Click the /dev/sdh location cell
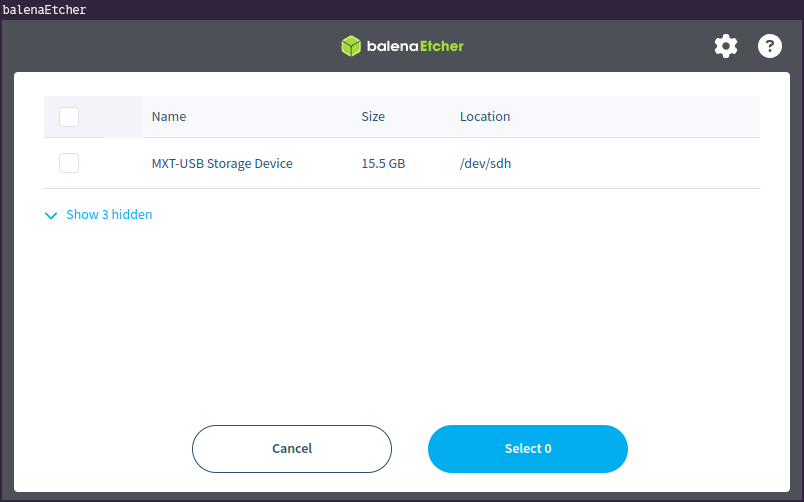The width and height of the screenshot is (804, 502). pos(485,163)
